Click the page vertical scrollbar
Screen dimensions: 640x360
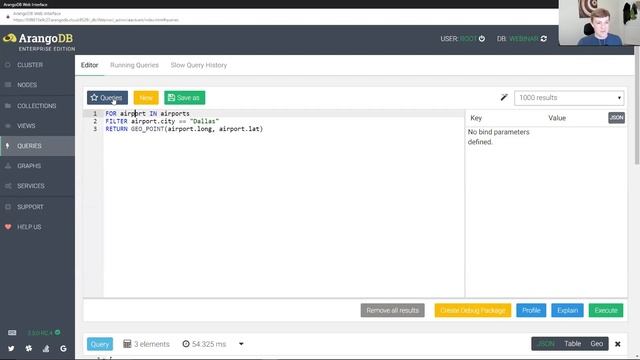coord(637,106)
